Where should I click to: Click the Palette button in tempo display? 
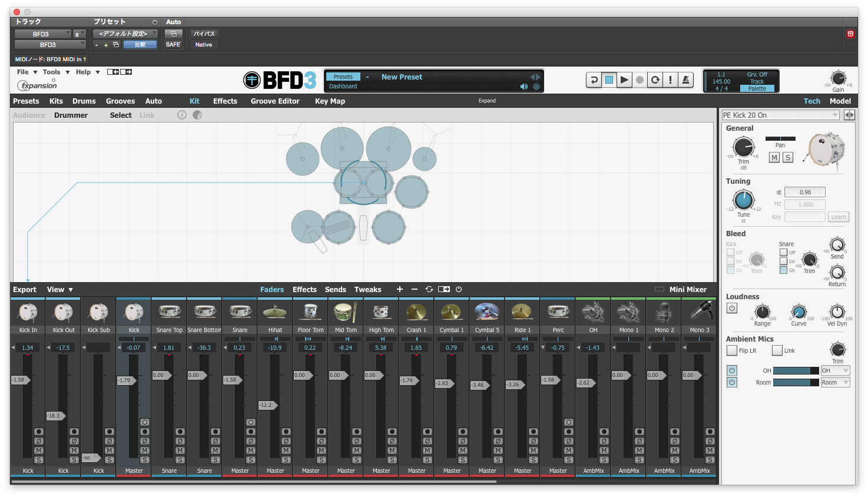tap(757, 89)
